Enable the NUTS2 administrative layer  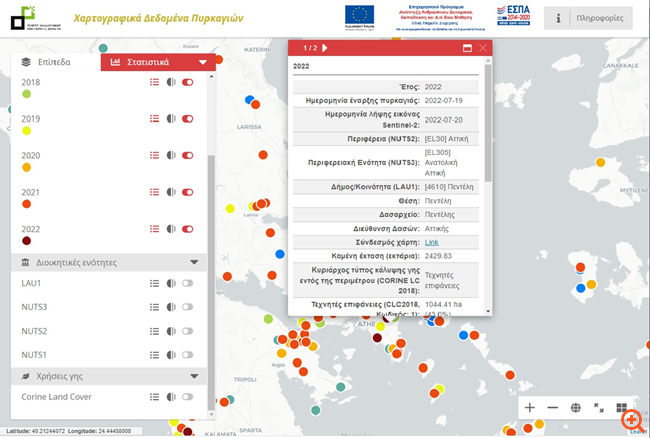click(187, 331)
